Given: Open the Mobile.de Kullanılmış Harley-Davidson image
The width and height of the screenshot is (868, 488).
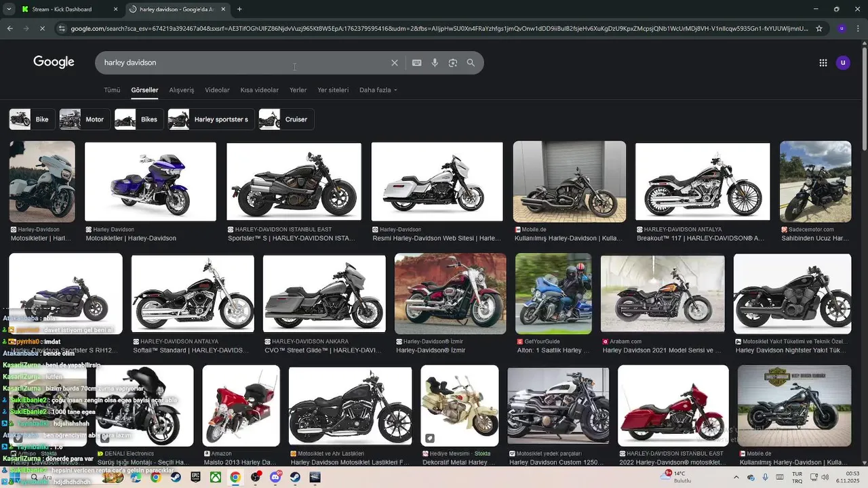Looking at the screenshot, I should click(570, 181).
